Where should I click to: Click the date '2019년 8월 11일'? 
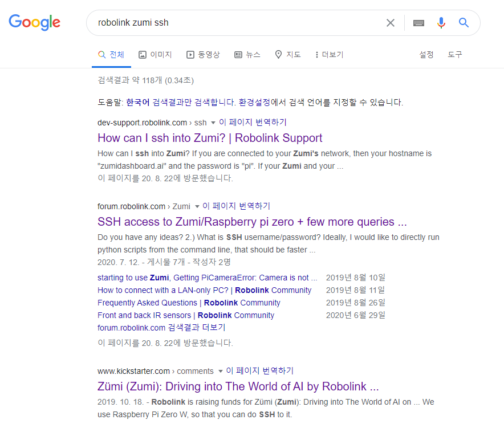click(x=355, y=290)
